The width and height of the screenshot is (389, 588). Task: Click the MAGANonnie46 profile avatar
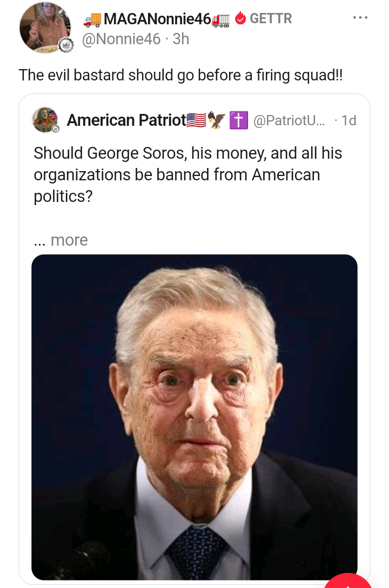pos(45,27)
